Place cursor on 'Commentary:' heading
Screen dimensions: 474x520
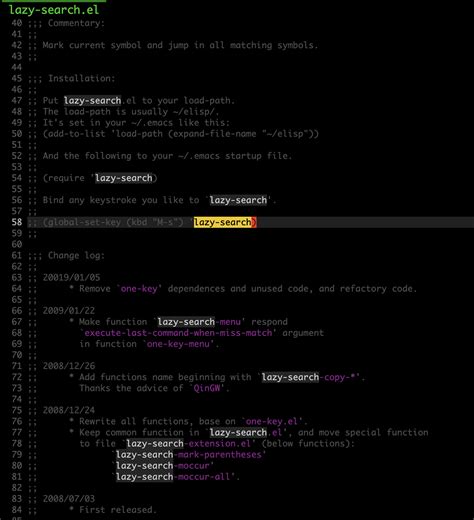click(x=76, y=23)
